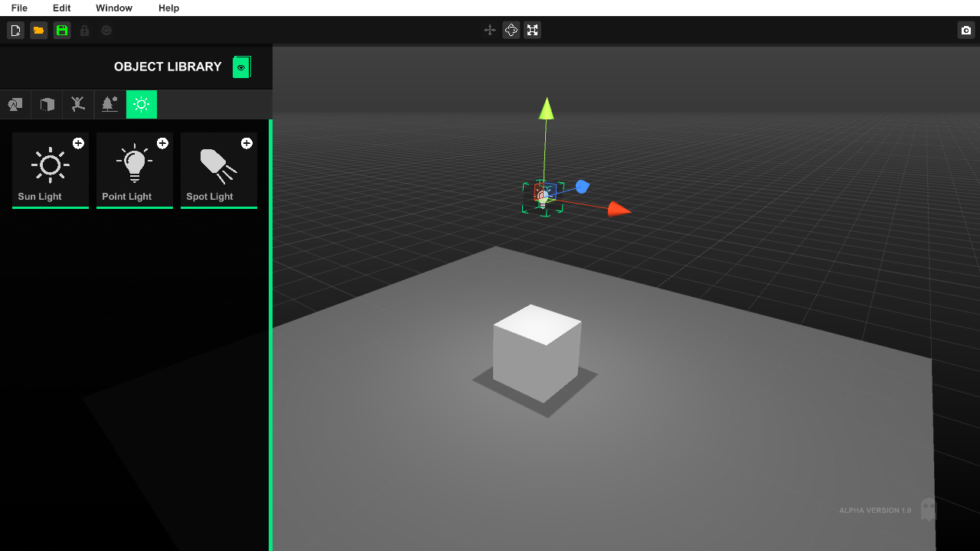Toggle Object Library visibility with the eye icon
Viewport: 980px width, 551px height.
pos(241,67)
